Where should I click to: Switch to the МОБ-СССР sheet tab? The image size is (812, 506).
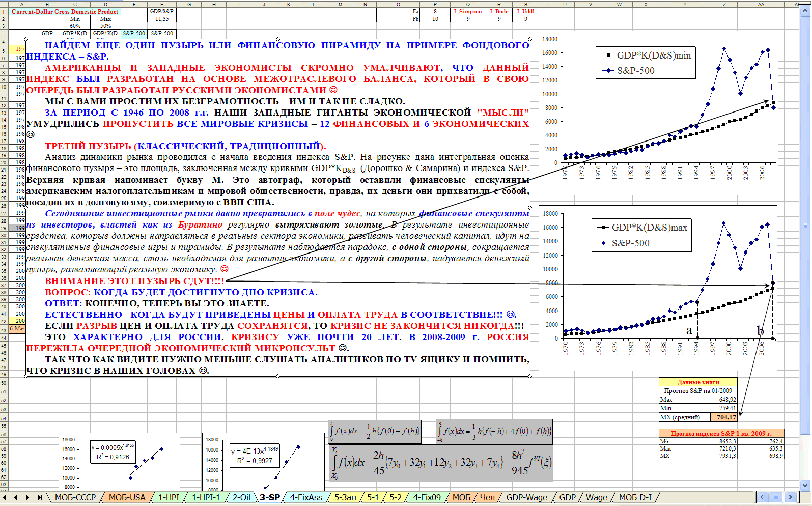pyautogui.click(x=75, y=497)
